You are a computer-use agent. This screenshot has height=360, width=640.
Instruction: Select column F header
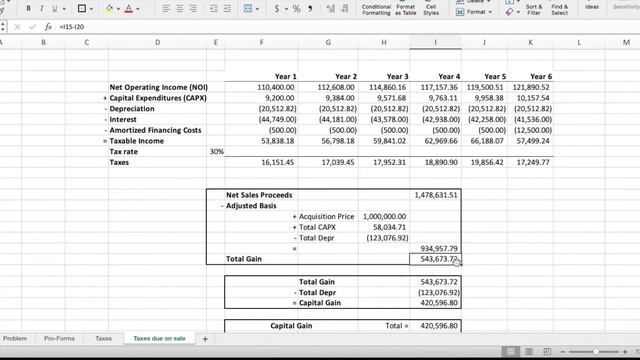point(261,42)
